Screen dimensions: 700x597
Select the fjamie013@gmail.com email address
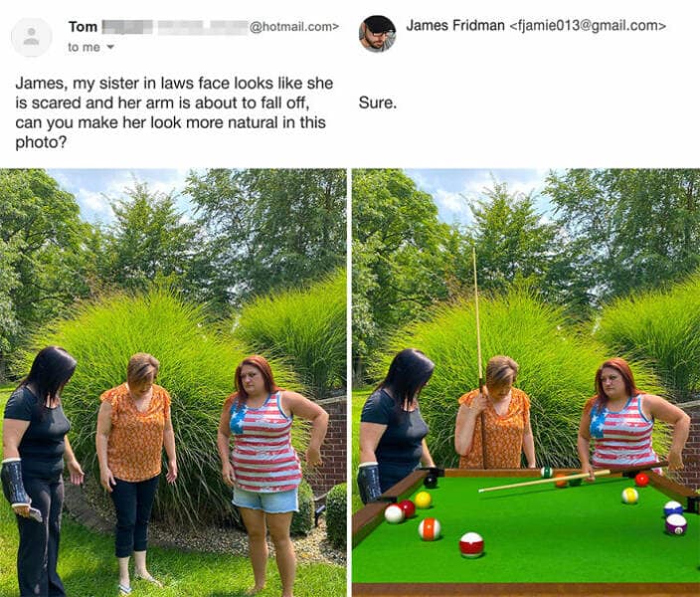click(588, 26)
